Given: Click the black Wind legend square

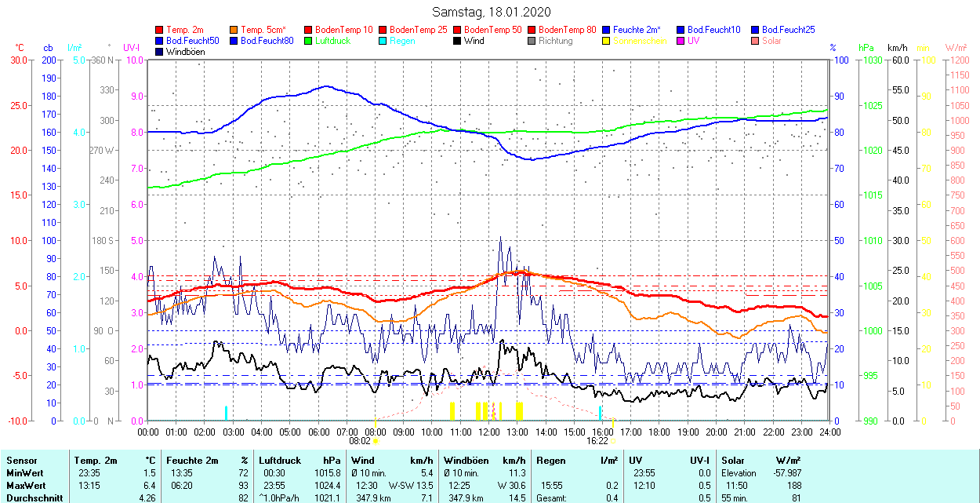Looking at the screenshot, I should (x=458, y=41).
